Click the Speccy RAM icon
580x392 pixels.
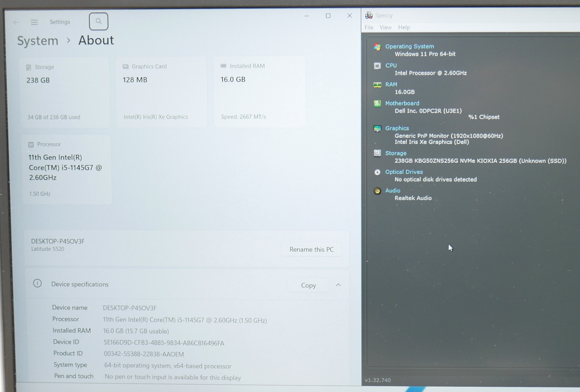(x=377, y=85)
